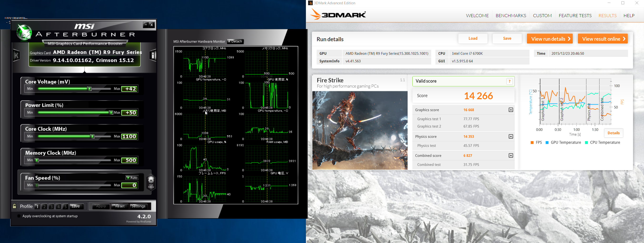644x243 pixels.
Task: Click the Fan Speed slider handle
Action: (37, 185)
